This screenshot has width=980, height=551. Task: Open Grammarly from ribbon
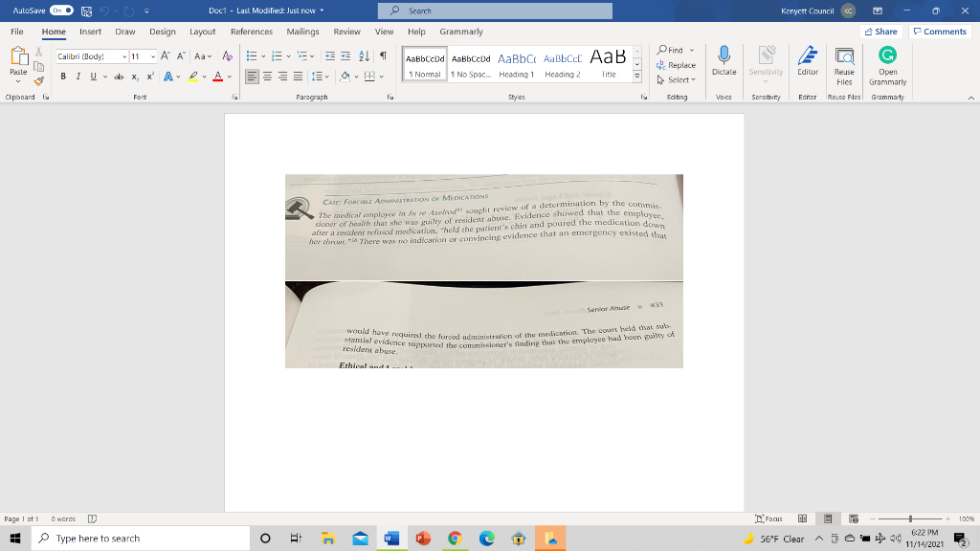click(x=887, y=65)
